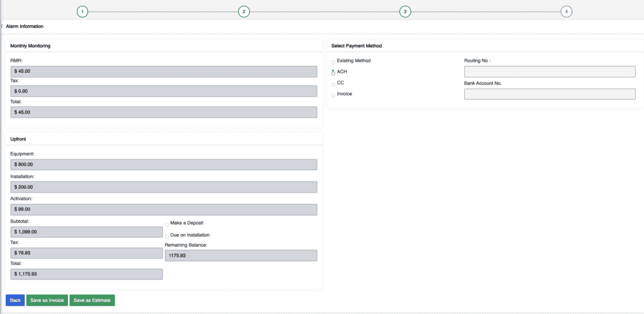Screen dimensions: 644x314
Task: Click Monthly Monitoring Total $ 45.00 field
Action: pyautogui.click(x=164, y=112)
